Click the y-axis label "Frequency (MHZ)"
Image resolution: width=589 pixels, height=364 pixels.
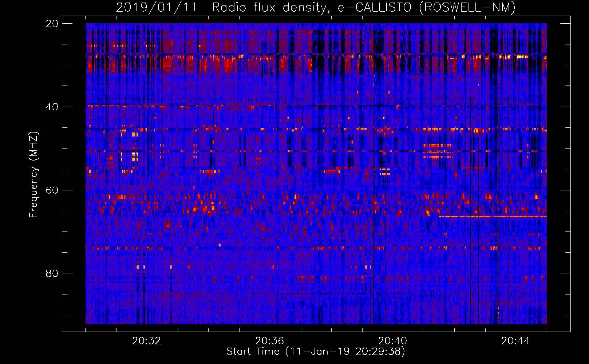point(33,175)
